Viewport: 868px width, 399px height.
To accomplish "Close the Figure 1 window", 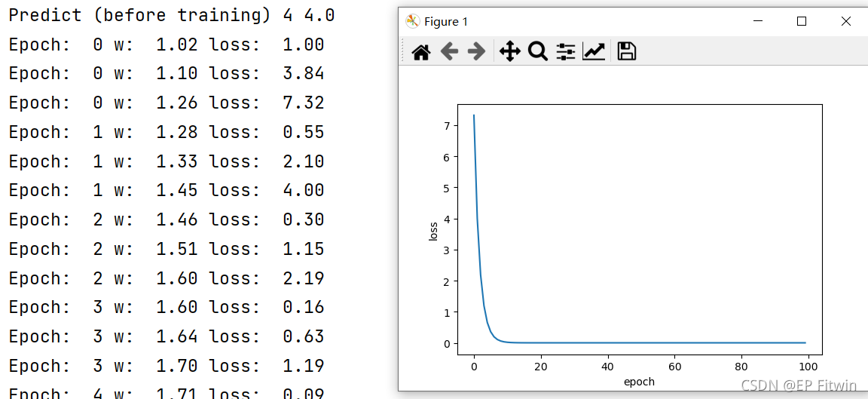I will coord(846,22).
